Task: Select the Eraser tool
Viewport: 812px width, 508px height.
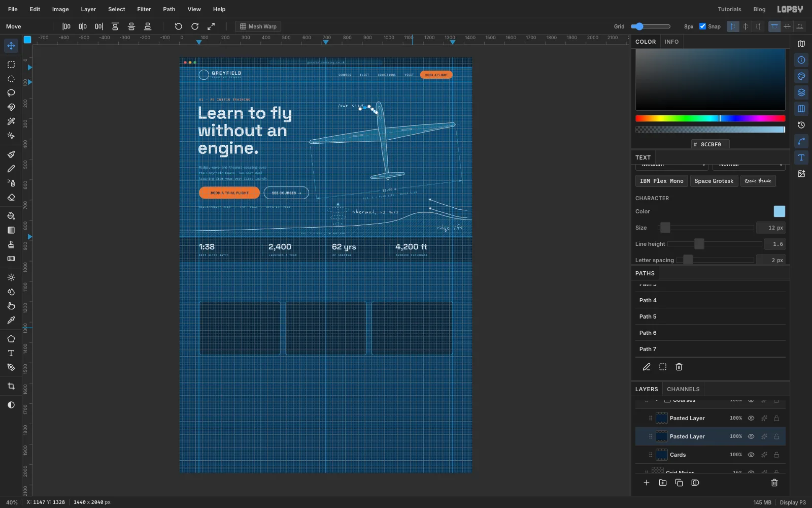Action: (x=11, y=197)
